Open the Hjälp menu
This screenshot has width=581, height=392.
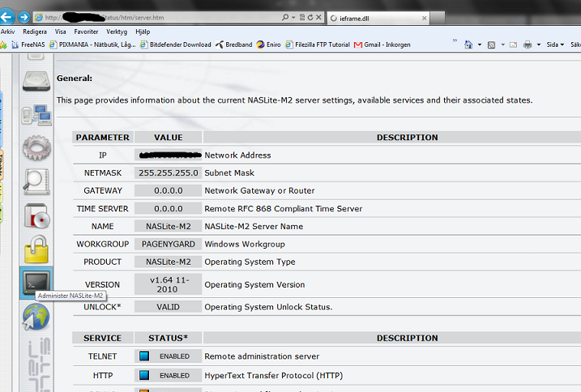pos(143,32)
